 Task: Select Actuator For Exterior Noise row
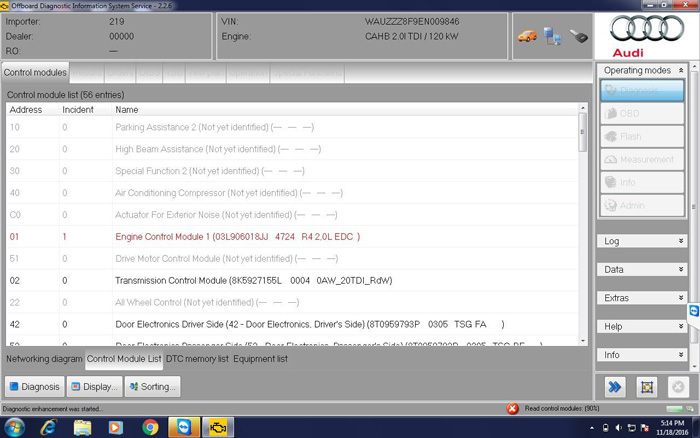coord(292,215)
